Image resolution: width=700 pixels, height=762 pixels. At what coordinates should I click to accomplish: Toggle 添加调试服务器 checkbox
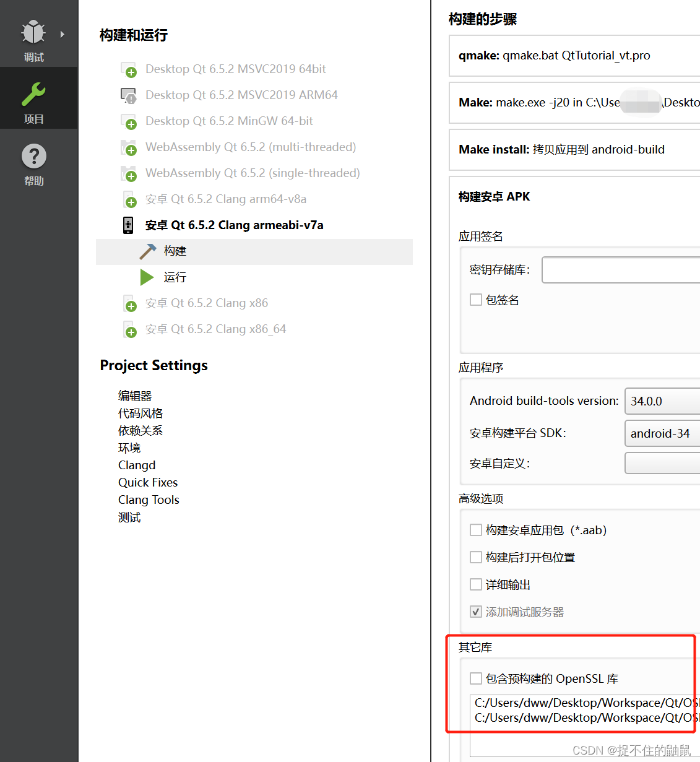coord(476,612)
